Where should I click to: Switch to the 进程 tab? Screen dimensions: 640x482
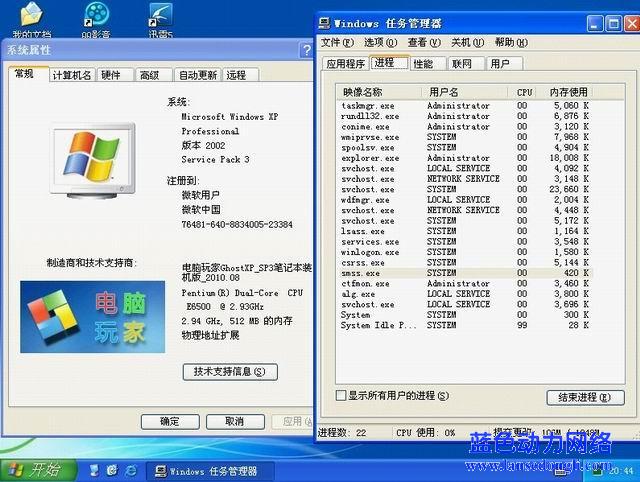pos(389,62)
